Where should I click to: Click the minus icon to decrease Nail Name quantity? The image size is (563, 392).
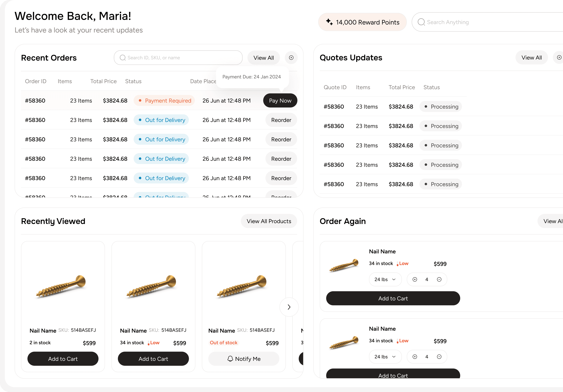(439, 279)
